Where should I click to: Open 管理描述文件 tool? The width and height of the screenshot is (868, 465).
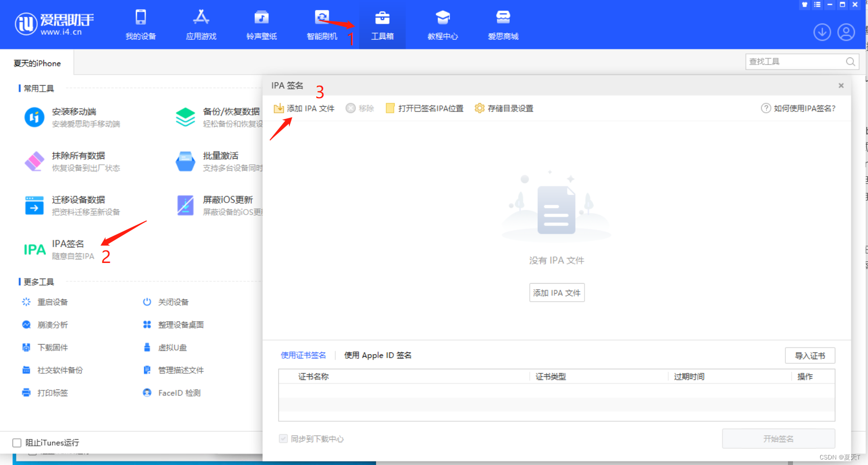[173, 370]
